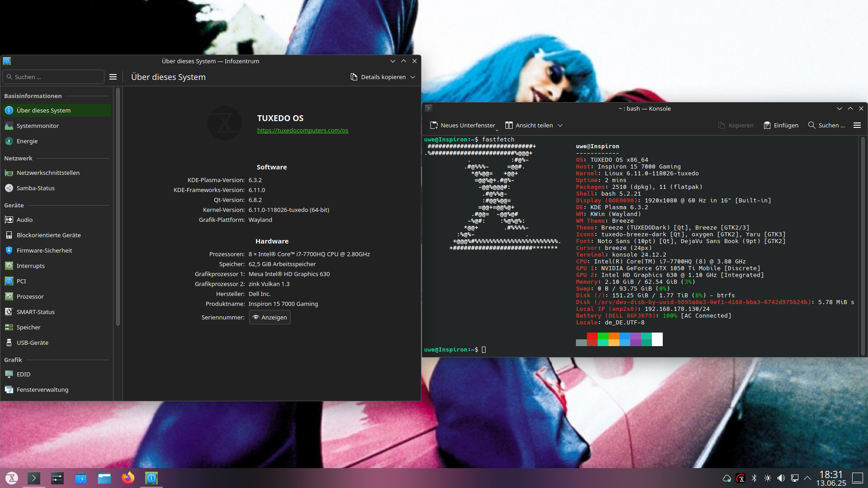868x488 pixels.
Task: Click the Konsole icon in taskbar
Action: pos(34,478)
